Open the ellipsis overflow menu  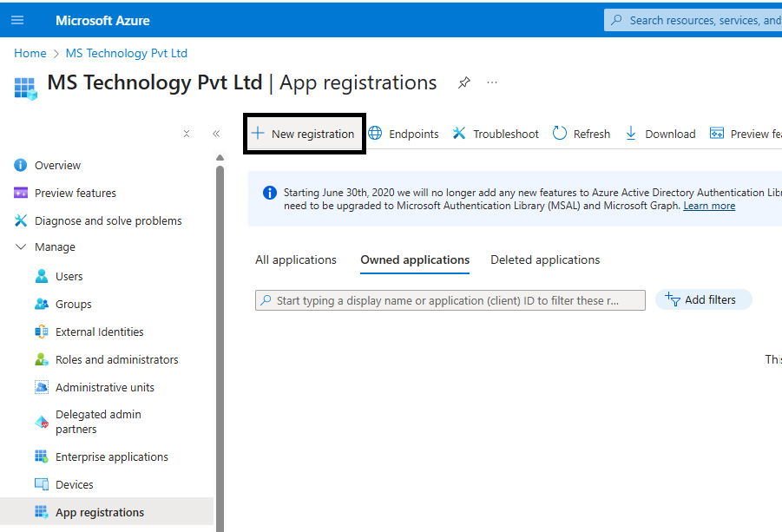click(x=492, y=82)
